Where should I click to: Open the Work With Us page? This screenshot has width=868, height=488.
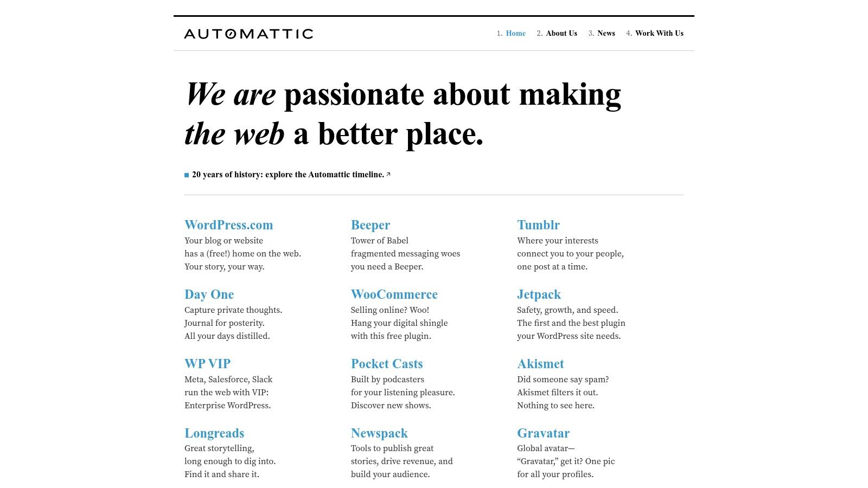(659, 33)
